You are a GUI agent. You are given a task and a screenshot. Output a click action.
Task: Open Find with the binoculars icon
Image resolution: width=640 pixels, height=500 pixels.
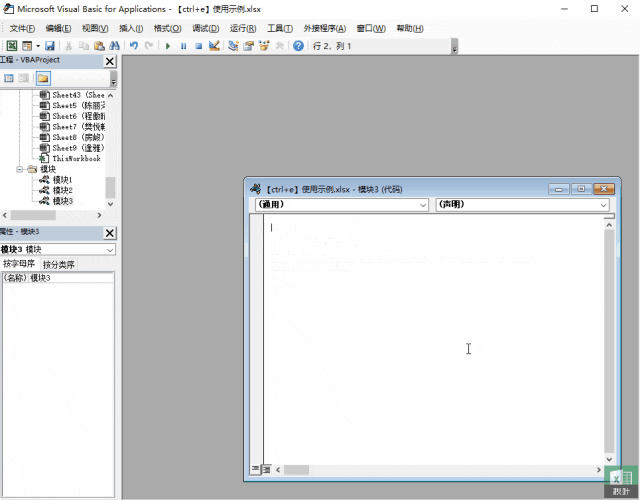coord(115,46)
